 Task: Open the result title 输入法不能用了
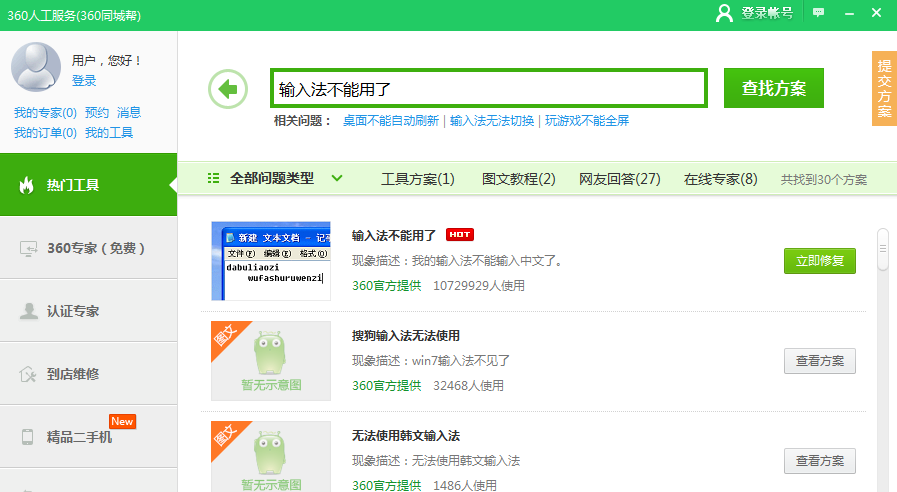tap(394, 236)
